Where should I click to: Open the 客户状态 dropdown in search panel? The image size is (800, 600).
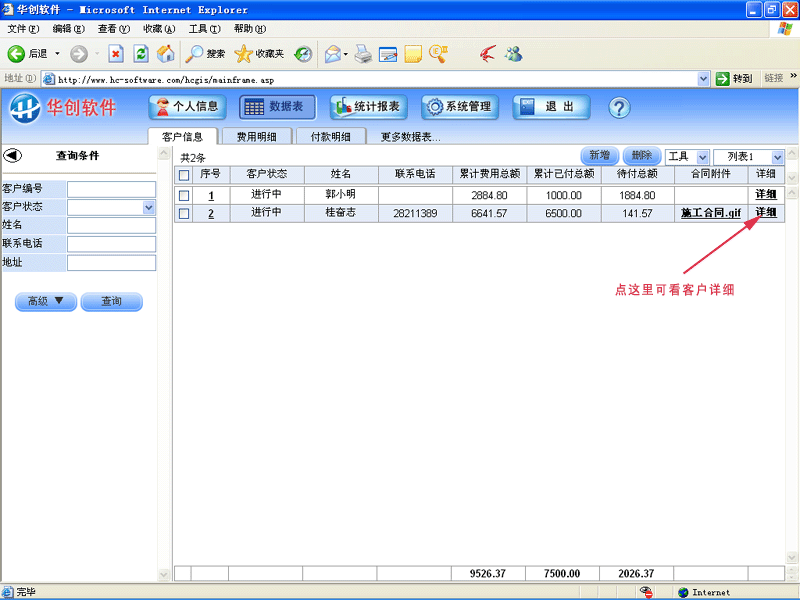point(149,206)
